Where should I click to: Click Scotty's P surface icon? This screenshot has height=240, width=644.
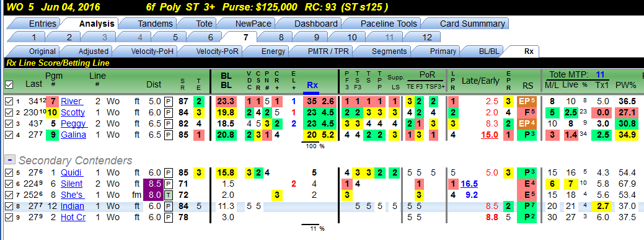point(168,113)
